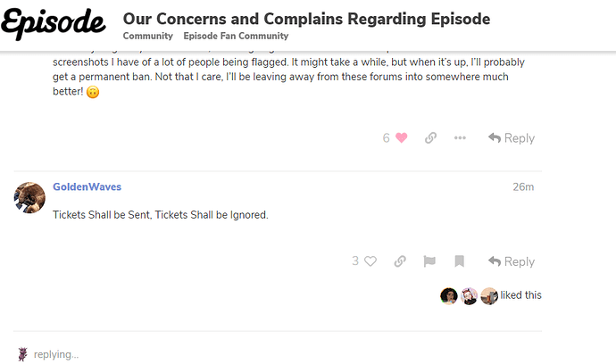Share link to GoldenWaves' post
Screen dimensions: 616x364
pyautogui.click(x=400, y=261)
